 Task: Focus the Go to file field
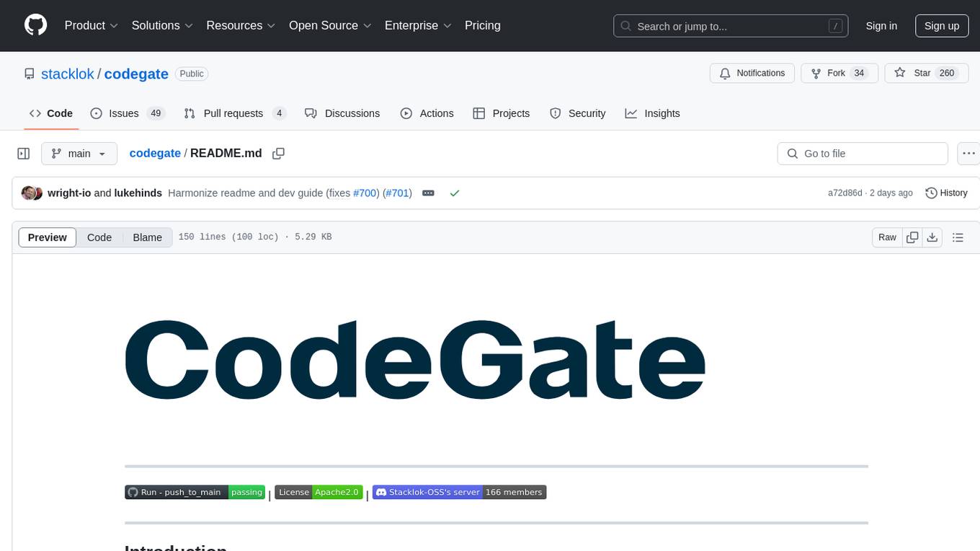tap(863, 154)
